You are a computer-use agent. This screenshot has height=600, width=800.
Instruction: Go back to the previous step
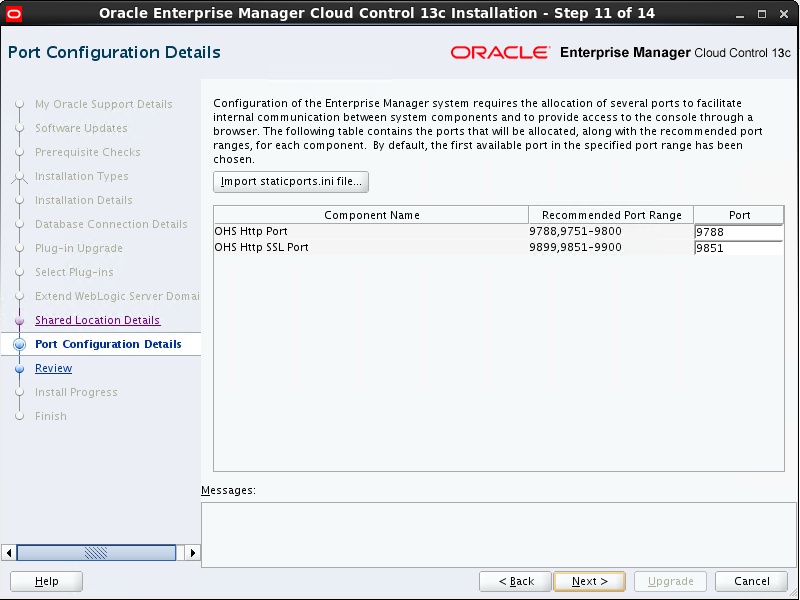[516, 581]
